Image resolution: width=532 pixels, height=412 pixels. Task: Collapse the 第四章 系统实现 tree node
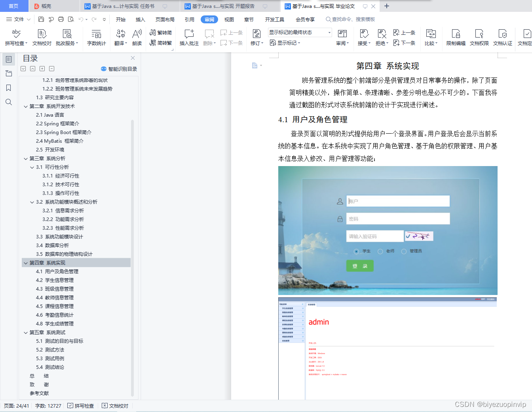click(26, 263)
